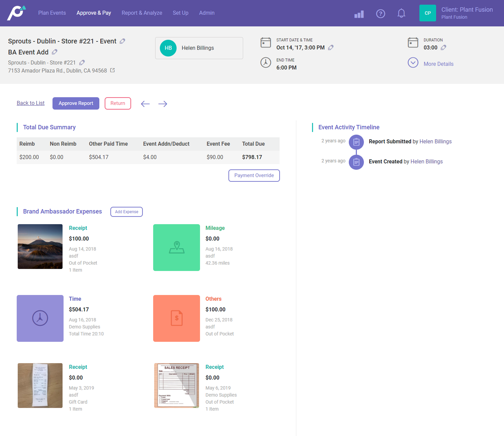Expand More Details chevron
The image size is (504, 436).
pyautogui.click(x=413, y=63)
